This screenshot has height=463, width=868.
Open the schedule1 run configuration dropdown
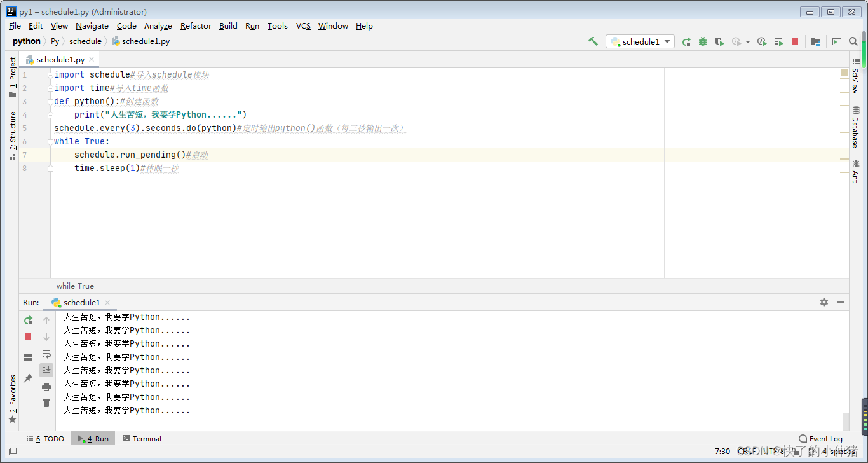(x=640, y=41)
